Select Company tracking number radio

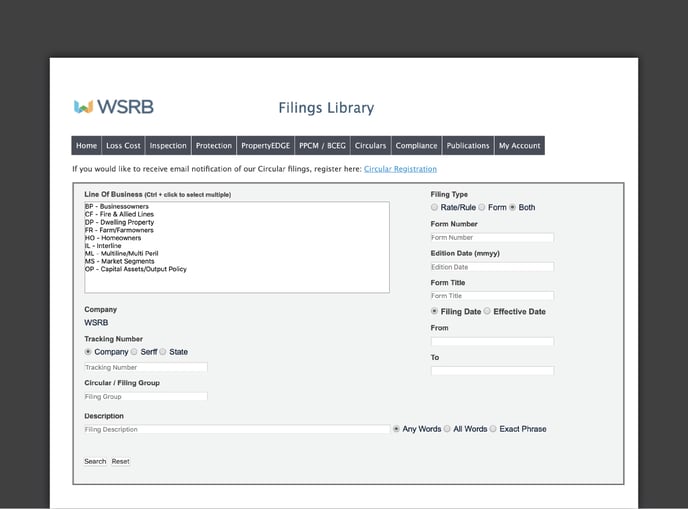88,351
